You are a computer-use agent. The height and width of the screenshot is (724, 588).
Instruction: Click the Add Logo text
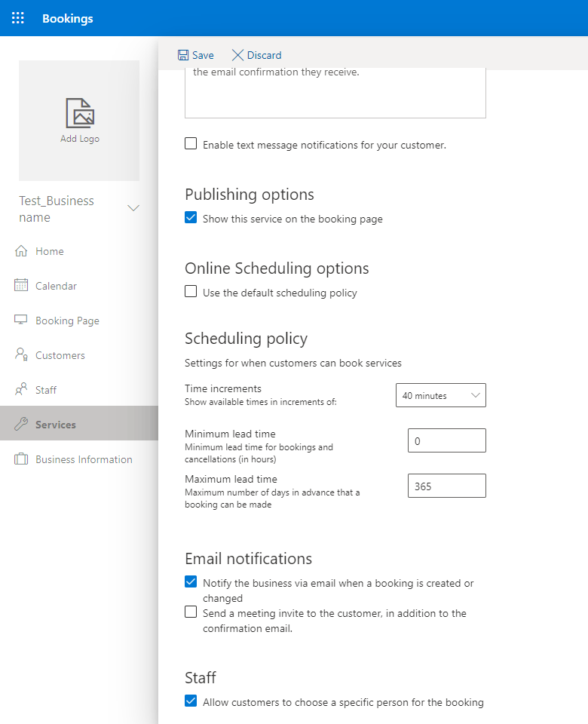pyautogui.click(x=80, y=139)
